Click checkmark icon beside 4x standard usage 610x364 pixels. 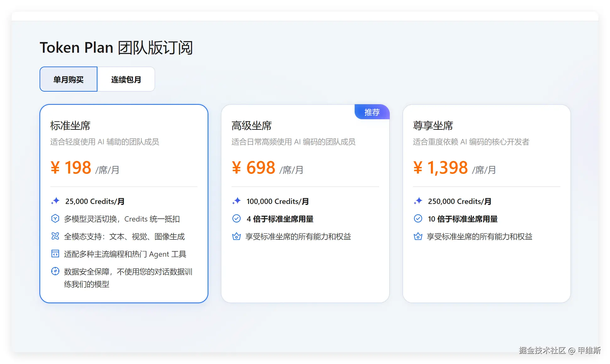(x=237, y=218)
